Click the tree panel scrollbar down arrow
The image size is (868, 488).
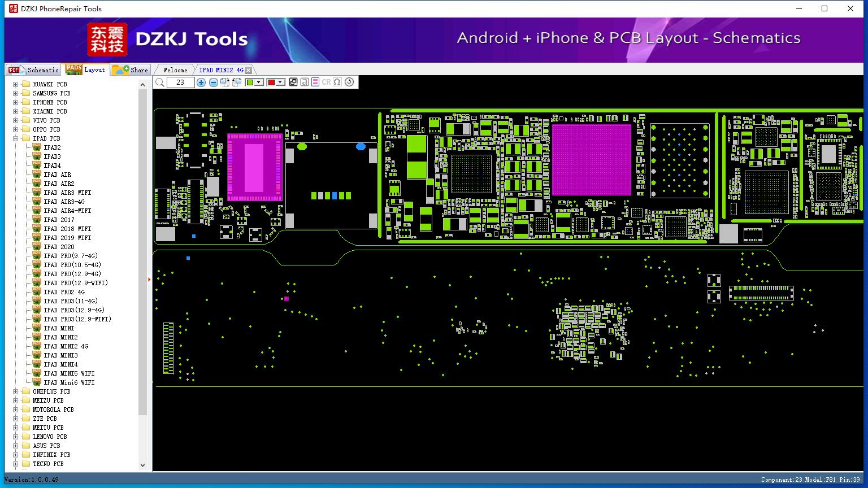coord(142,465)
